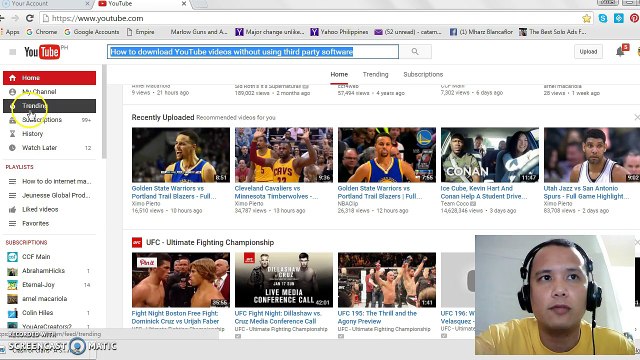Image resolution: width=640 pixels, height=360 pixels.
Task: Switch to the Home tab
Action: pos(339,75)
